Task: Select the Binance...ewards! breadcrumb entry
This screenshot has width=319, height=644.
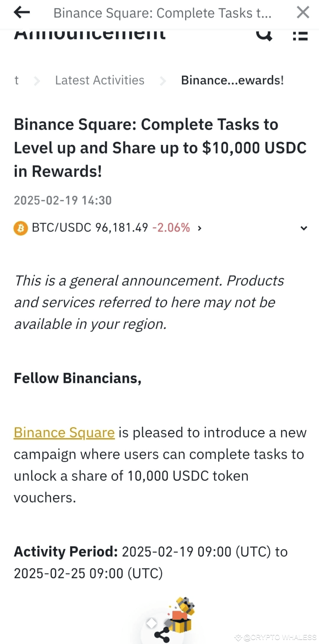Action: (233, 80)
